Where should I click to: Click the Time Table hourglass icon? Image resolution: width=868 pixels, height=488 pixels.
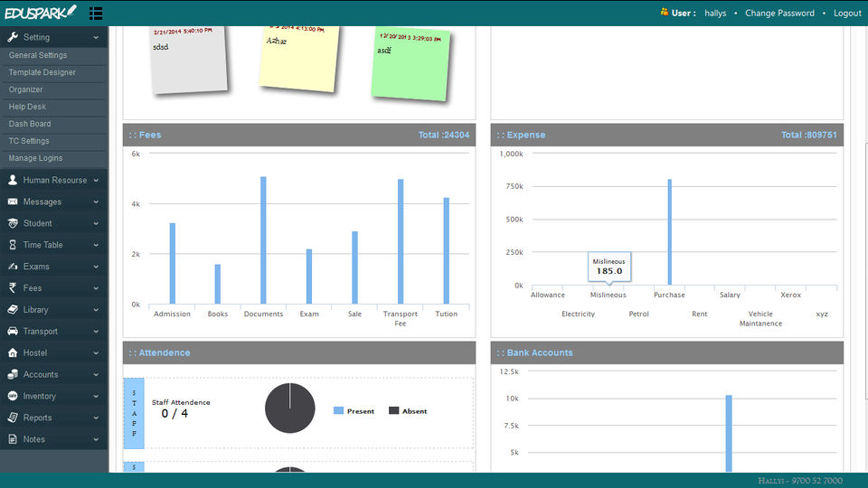point(13,245)
